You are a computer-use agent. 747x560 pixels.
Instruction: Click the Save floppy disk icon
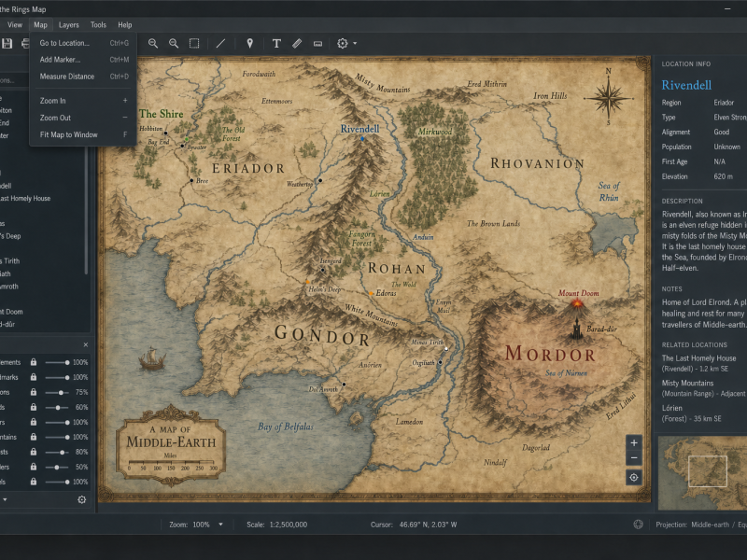(7, 43)
